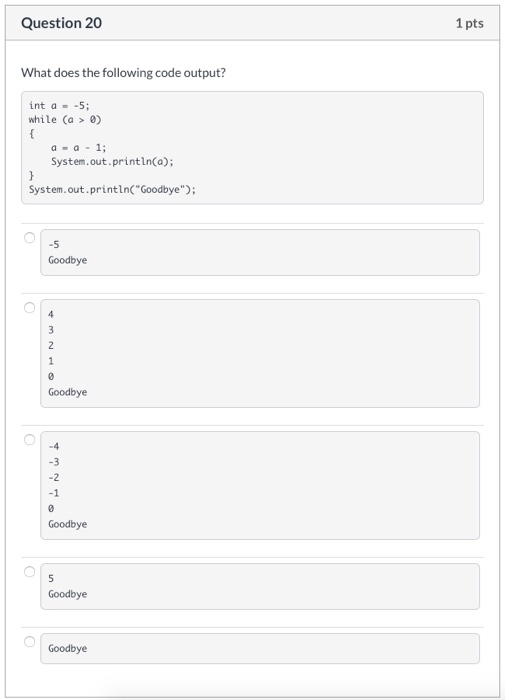The image size is (505, 700).
Task: Click the "a = a - 1;" statement
Action: (x=79, y=147)
